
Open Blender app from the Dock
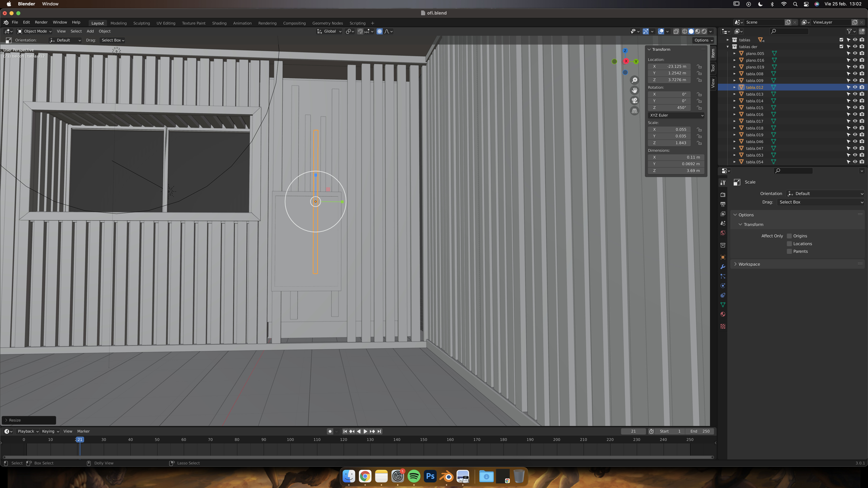coord(447,476)
